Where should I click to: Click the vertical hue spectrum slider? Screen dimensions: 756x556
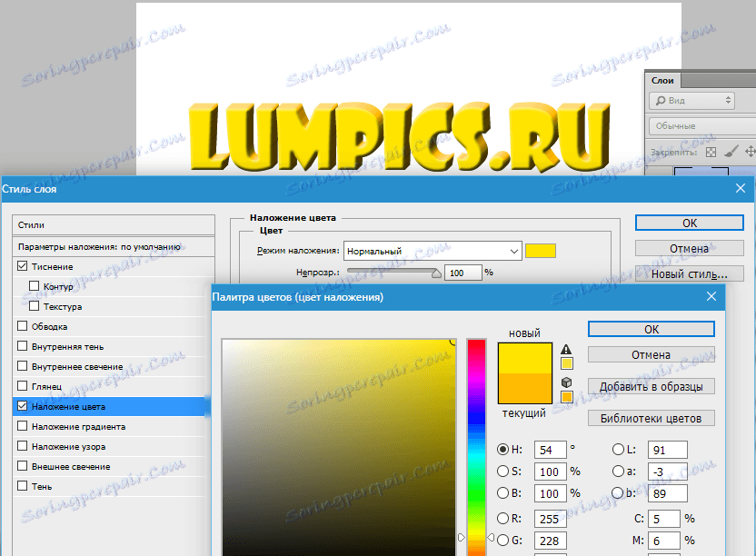[x=476, y=448]
